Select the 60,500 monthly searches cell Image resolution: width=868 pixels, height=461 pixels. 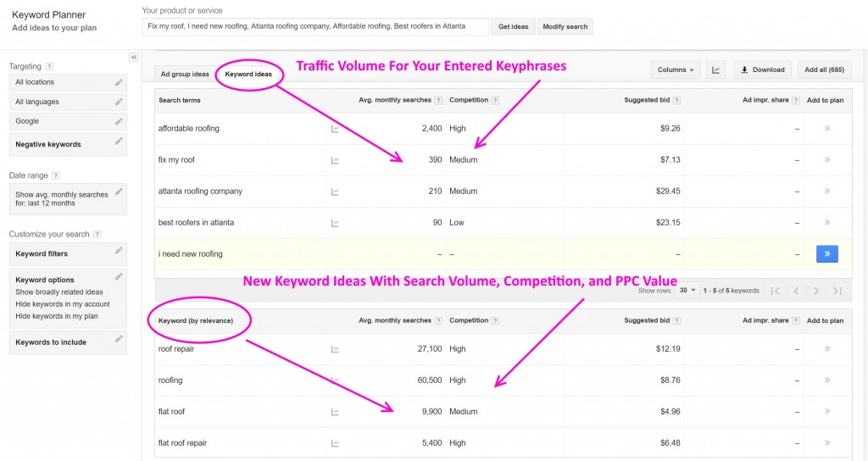430,380
